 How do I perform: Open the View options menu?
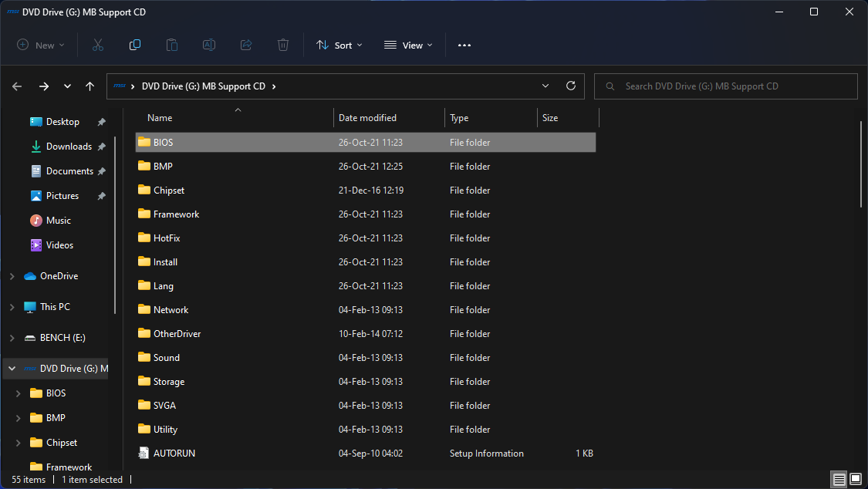(408, 45)
